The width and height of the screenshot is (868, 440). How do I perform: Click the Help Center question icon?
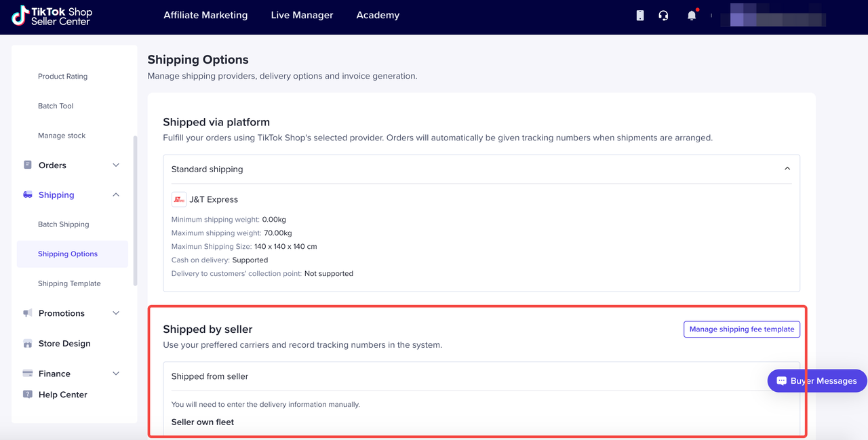pyautogui.click(x=28, y=395)
